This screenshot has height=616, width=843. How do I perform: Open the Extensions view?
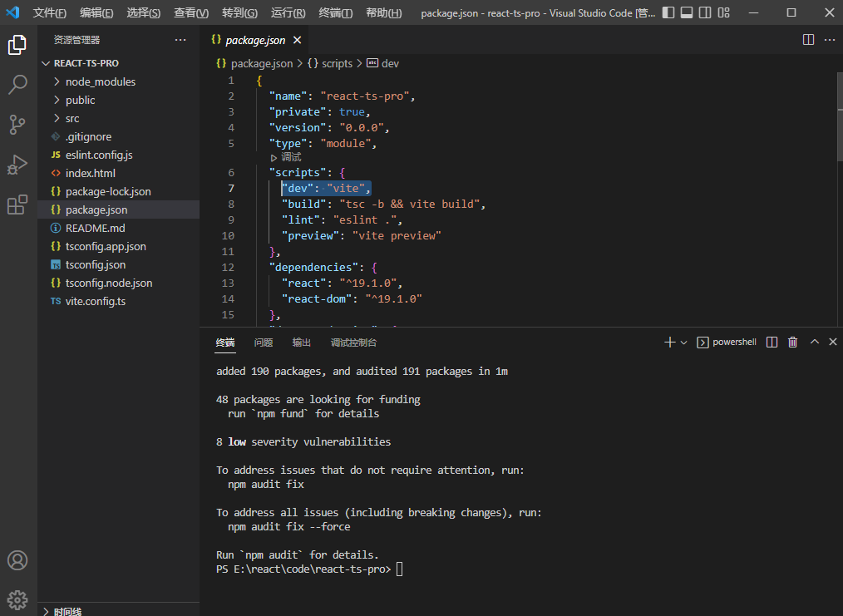click(17, 205)
